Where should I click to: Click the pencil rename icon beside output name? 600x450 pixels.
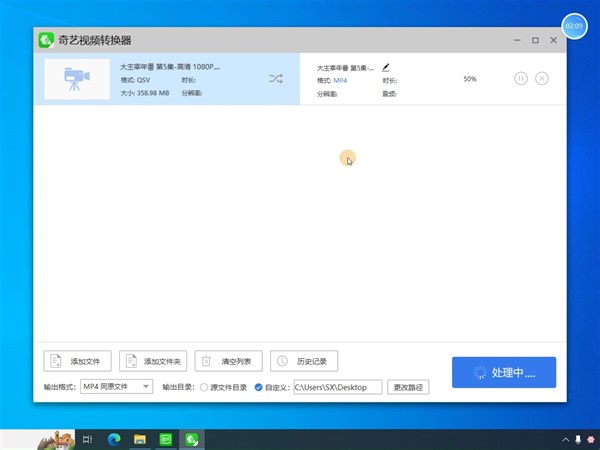(385, 68)
